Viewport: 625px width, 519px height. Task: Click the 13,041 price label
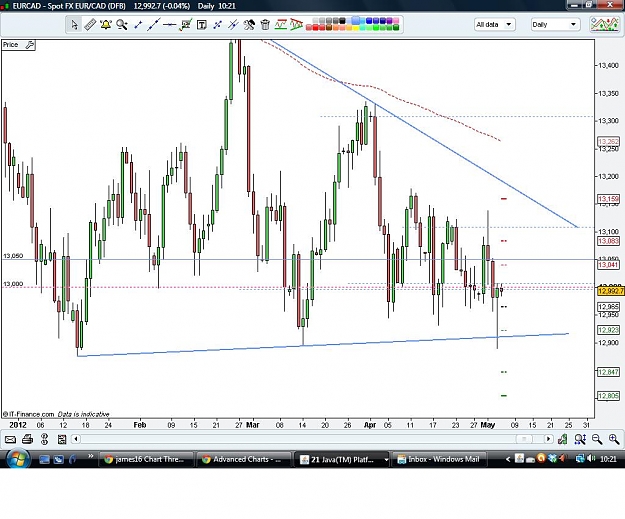(x=608, y=265)
